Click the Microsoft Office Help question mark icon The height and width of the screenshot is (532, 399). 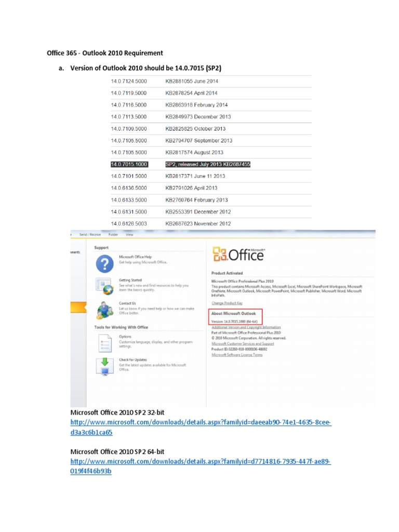104,264
